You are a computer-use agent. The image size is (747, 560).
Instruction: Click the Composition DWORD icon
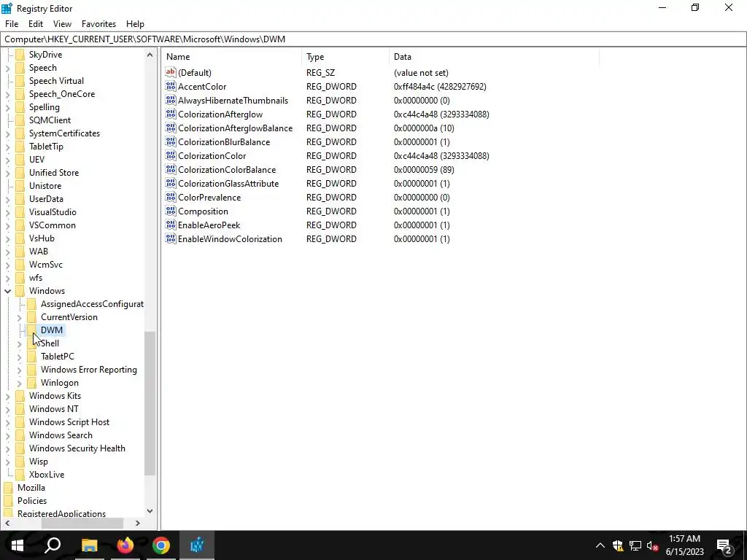(x=171, y=211)
